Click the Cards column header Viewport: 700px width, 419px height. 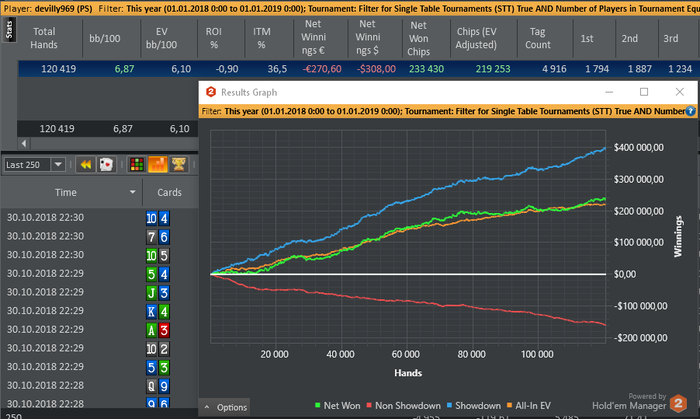[169, 192]
